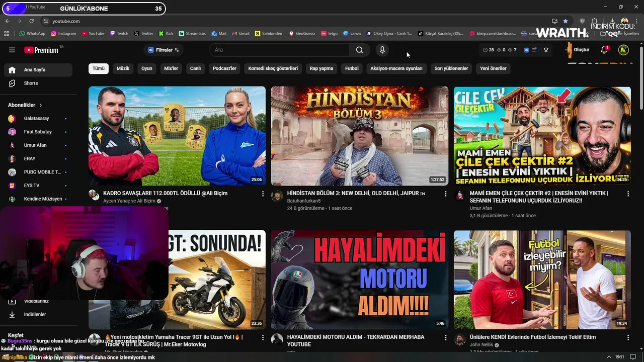644x362 pixels.
Task: Open the Batuhanfurkan5 channel name link
Action: (x=304, y=201)
